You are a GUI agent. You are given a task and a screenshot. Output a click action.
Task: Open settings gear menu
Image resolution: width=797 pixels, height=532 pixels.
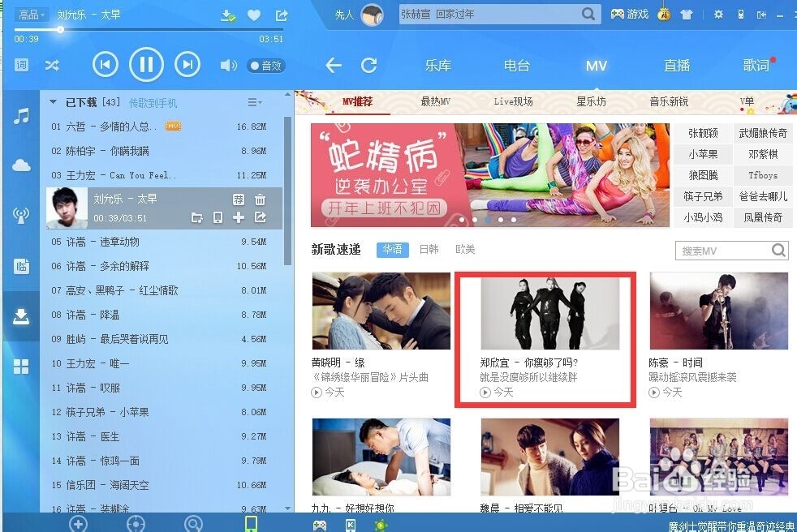coord(718,15)
